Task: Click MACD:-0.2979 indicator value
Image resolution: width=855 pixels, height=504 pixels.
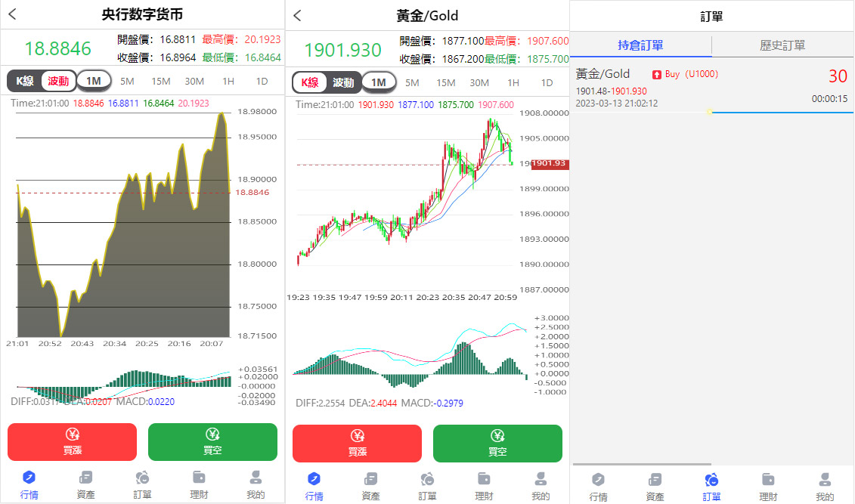Action: (x=432, y=404)
